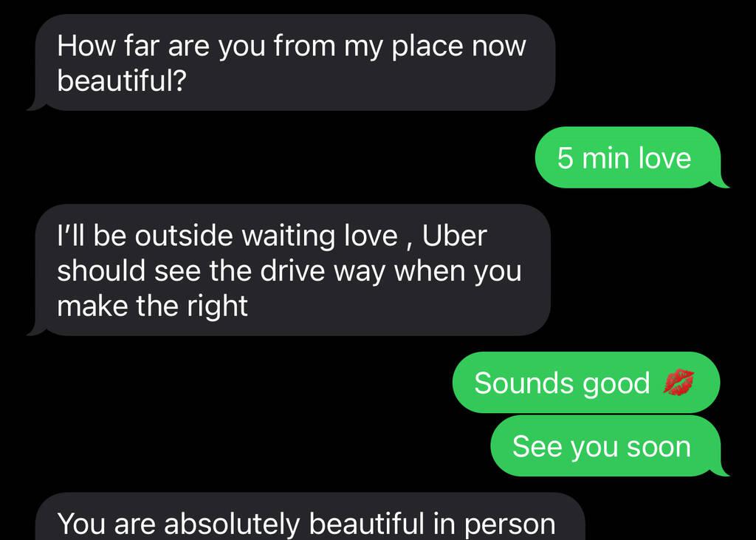Tap the word "Sounds" in green bubble
Viewport: 756px width, 540px height.
525,383
